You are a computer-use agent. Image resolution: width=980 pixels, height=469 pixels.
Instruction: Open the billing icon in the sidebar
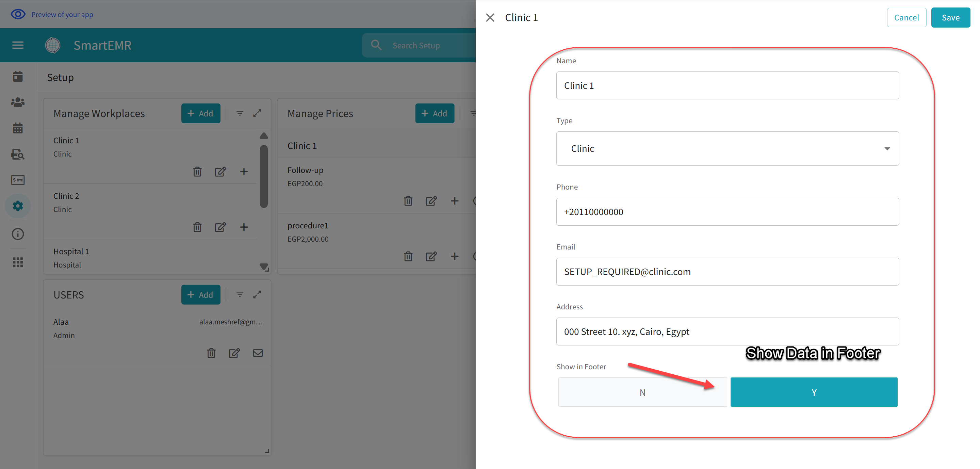18,180
